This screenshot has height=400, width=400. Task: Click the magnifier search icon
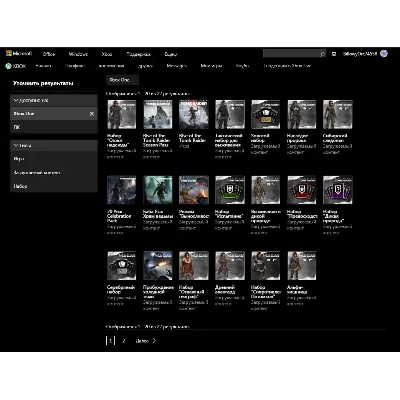tap(322, 54)
